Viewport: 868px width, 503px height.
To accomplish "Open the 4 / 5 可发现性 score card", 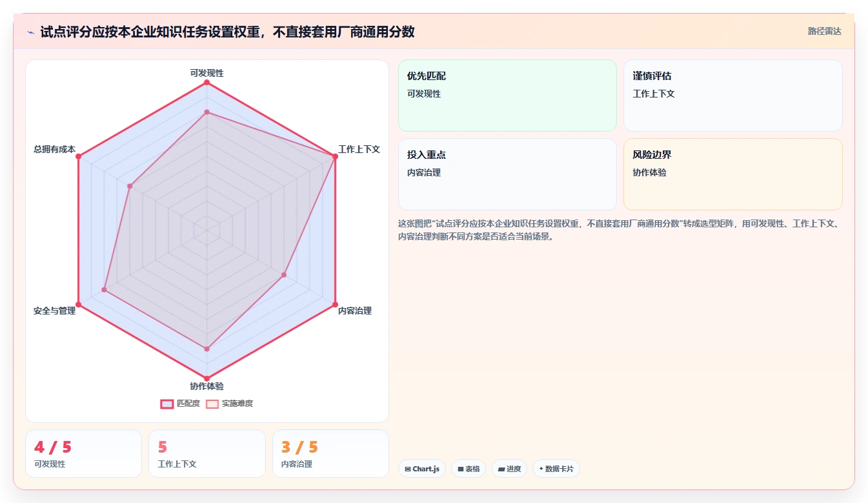I will tap(83, 453).
